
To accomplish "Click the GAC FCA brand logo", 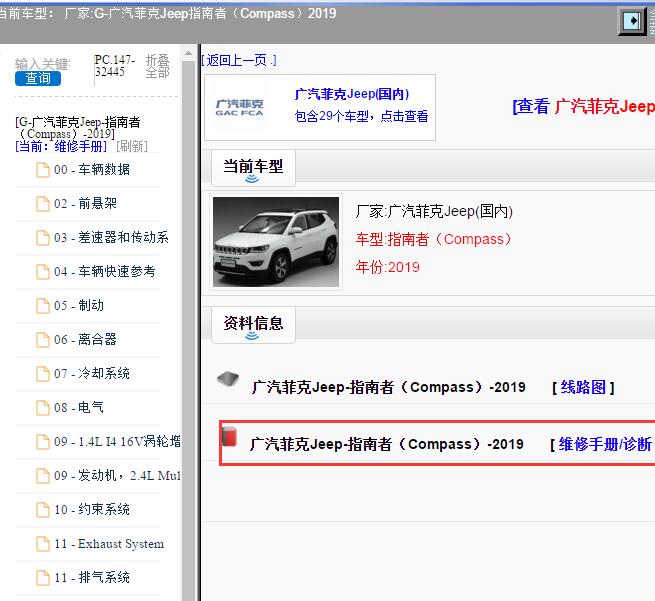I will tap(239, 107).
